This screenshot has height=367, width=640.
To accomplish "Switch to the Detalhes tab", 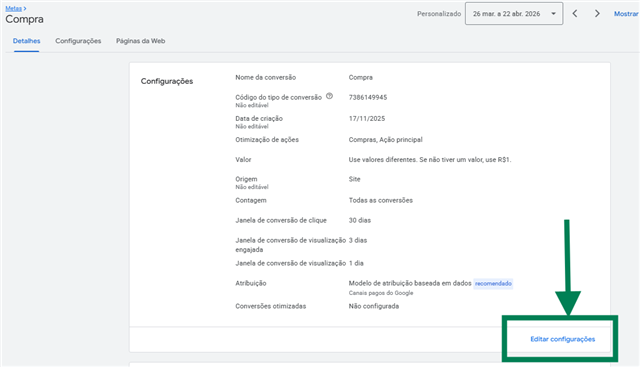I will tap(27, 41).
